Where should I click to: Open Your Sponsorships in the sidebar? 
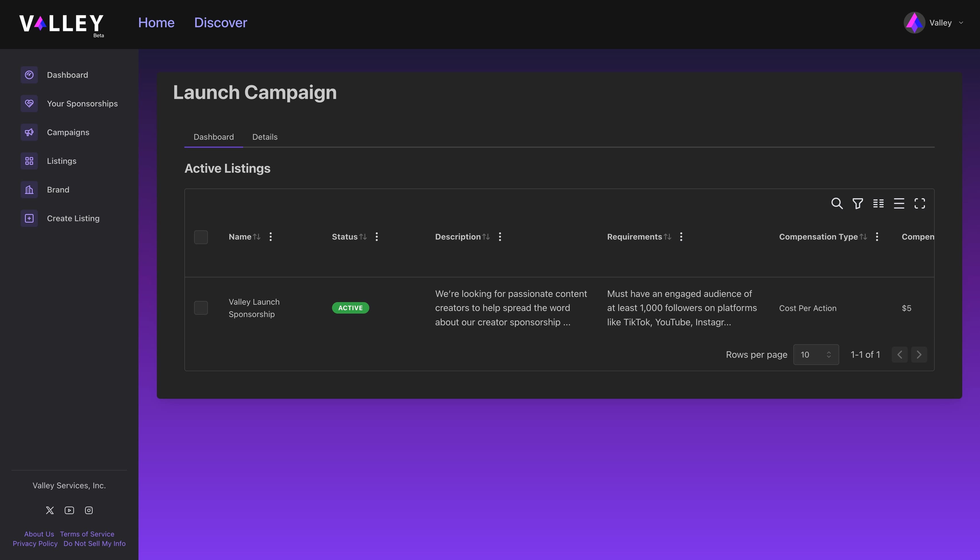82,104
